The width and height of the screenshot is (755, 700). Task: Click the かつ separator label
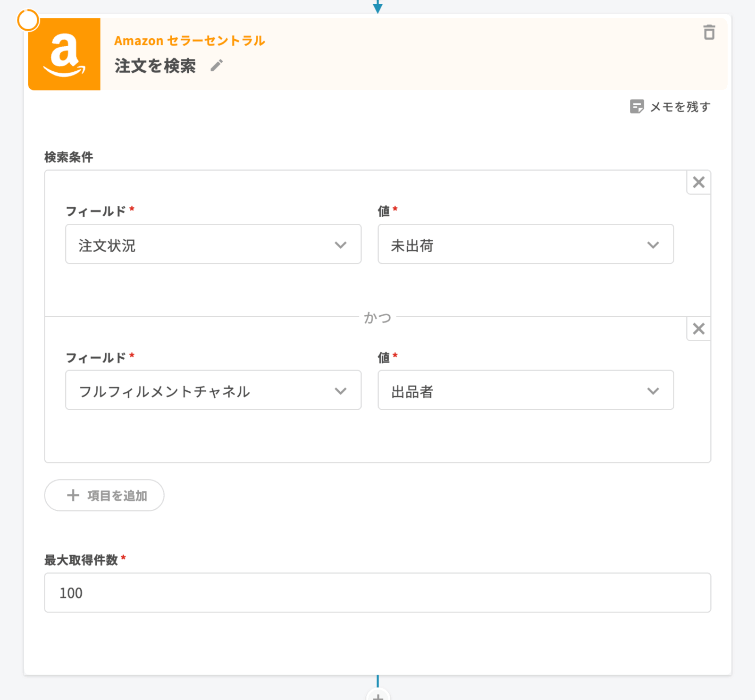(377, 318)
